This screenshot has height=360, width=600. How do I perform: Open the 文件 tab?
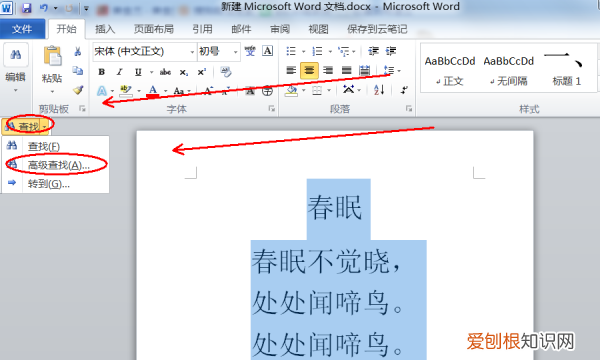[22, 29]
